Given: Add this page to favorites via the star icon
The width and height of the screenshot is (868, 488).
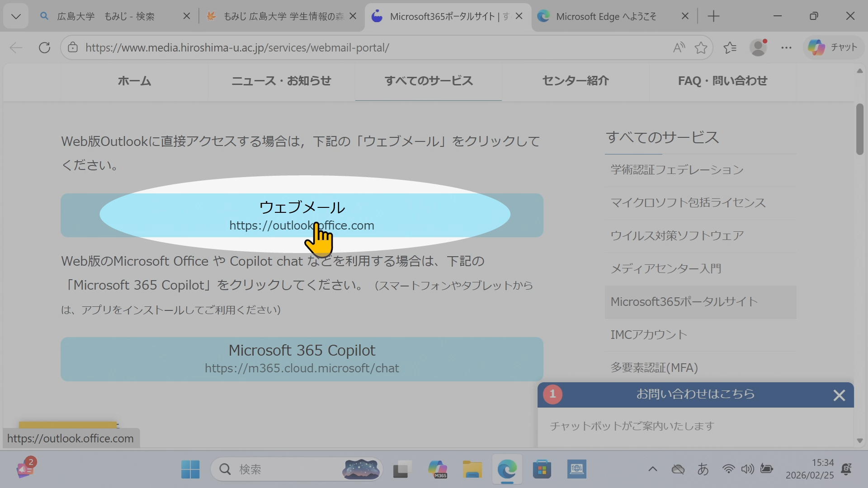Looking at the screenshot, I should pyautogui.click(x=701, y=47).
